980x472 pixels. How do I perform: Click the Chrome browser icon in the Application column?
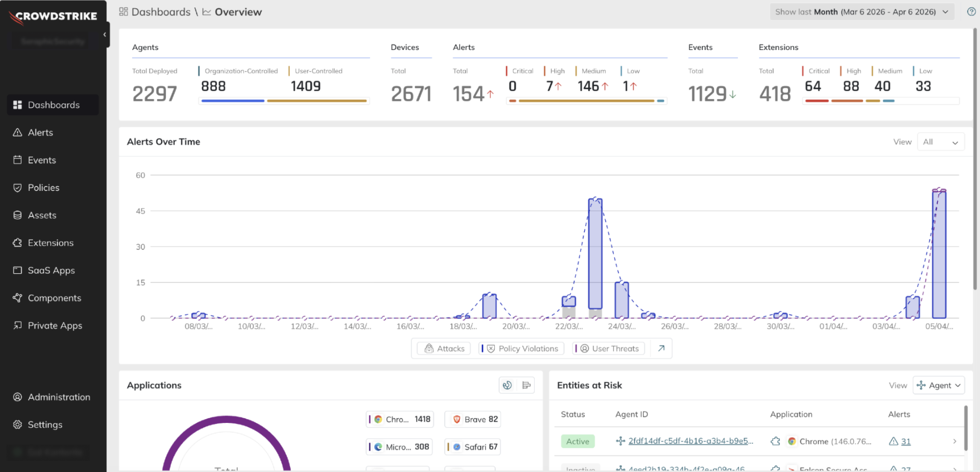(791, 441)
